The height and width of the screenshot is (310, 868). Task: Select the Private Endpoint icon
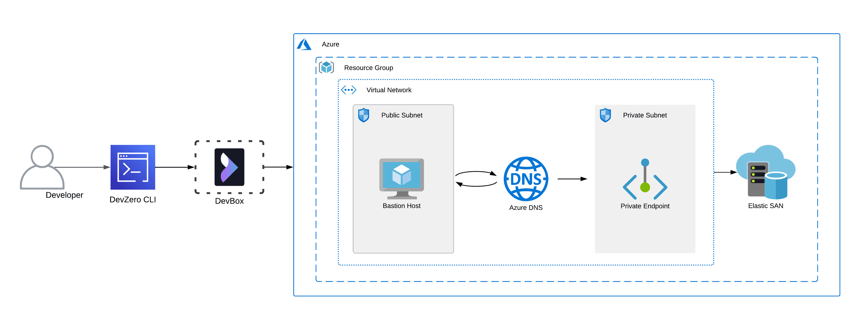click(645, 179)
